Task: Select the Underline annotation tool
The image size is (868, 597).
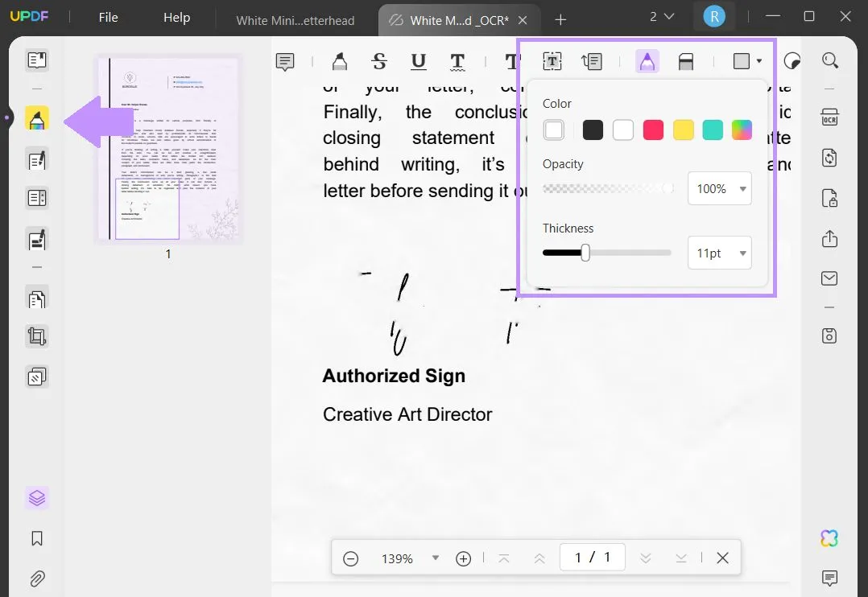Action: (417, 61)
